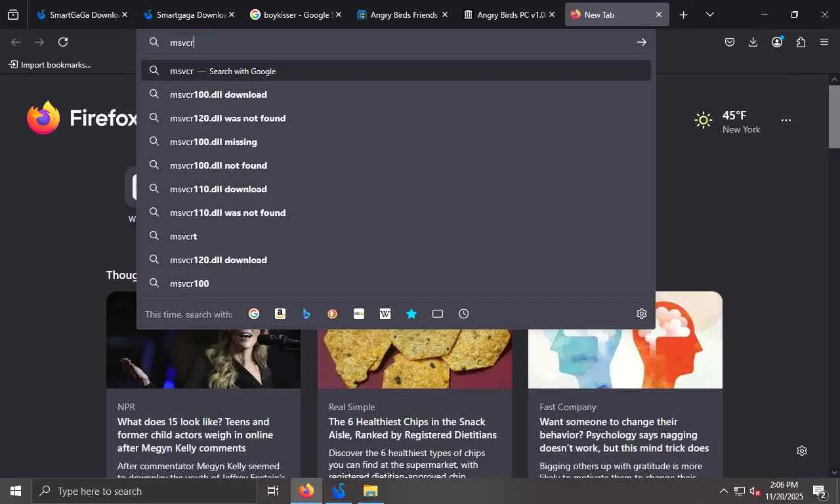Reload the current page

pos(63,42)
